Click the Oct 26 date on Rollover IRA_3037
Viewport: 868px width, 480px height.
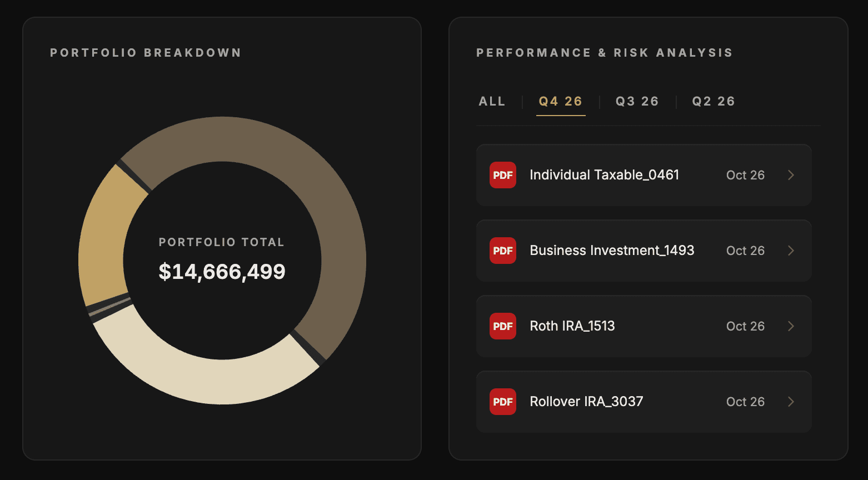[745, 402]
